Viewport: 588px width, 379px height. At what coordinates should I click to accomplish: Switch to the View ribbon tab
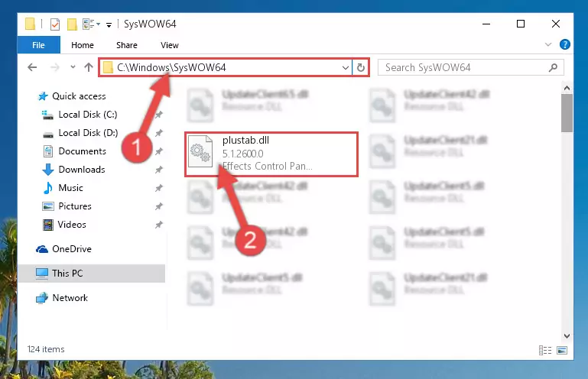click(170, 45)
